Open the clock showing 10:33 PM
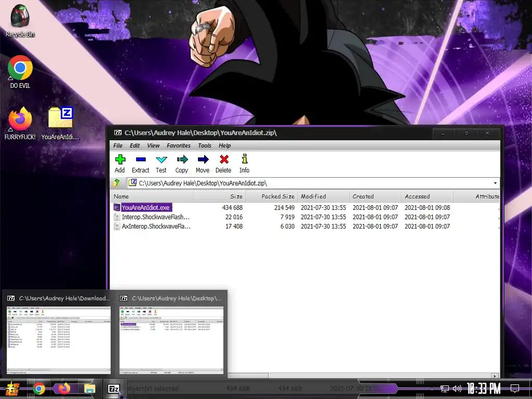The height and width of the screenshot is (399, 532). click(484, 389)
